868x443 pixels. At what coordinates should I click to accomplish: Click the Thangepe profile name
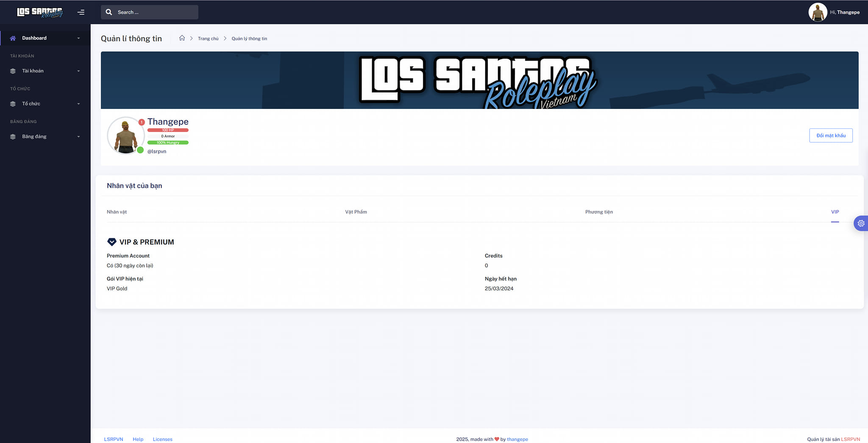pos(168,122)
